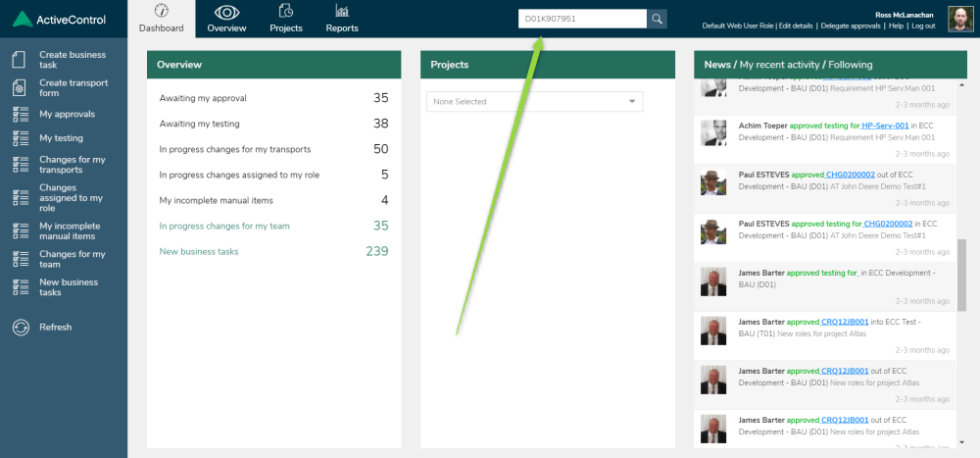
Task: Open the None Selected projects dropdown
Action: (534, 101)
